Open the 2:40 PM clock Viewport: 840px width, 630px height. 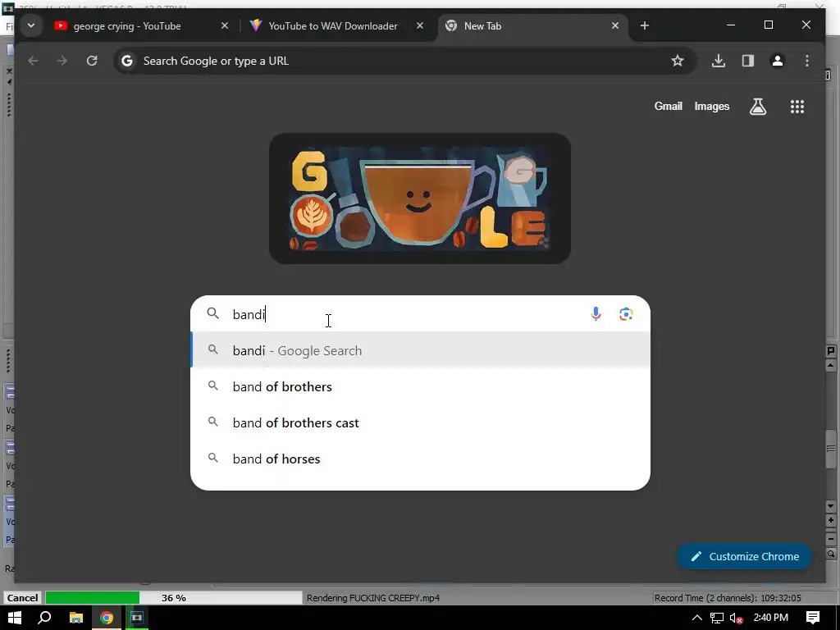(x=771, y=618)
